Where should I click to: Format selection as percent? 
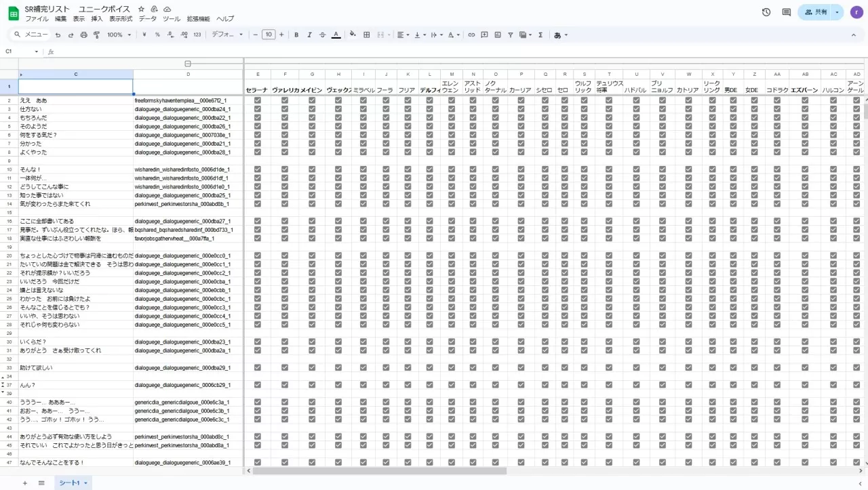click(x=157, y=35)
